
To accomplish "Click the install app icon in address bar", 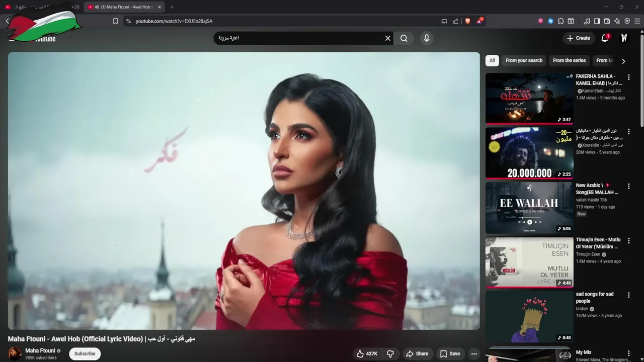I will click(x=444, y=21).
